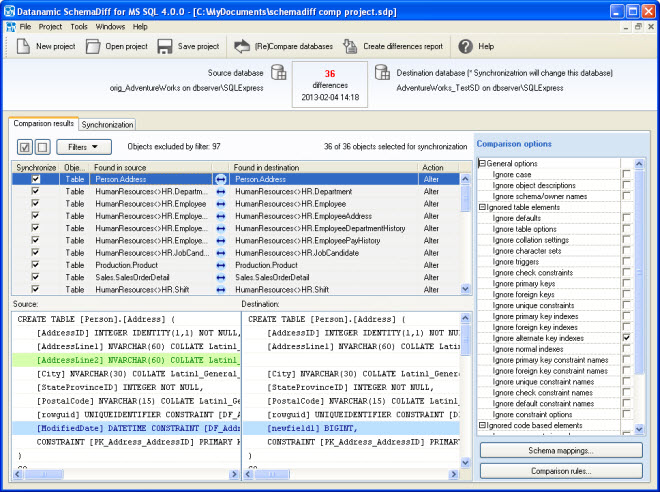Select the HumanResources<>HR.Employee destination row

click(x=324, y=204)
